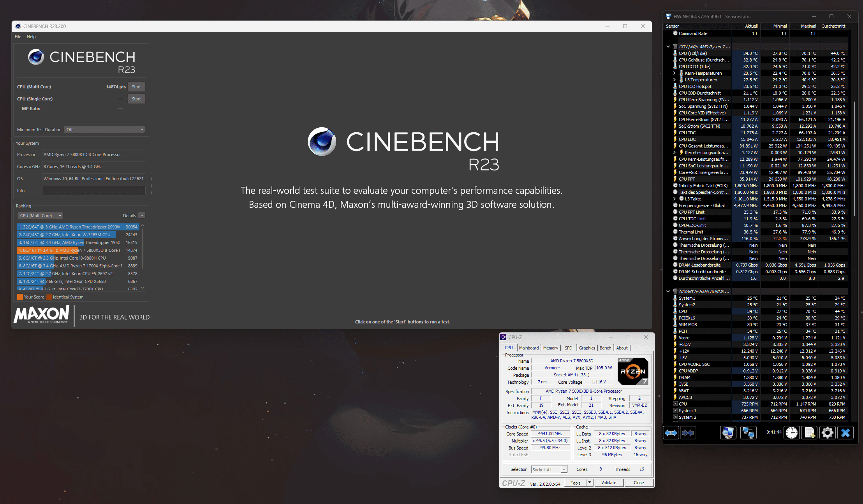
Task: Select ranking row 'Intel Core i9-9880H CPU' 9087
Action: click(x=78, y=258)
